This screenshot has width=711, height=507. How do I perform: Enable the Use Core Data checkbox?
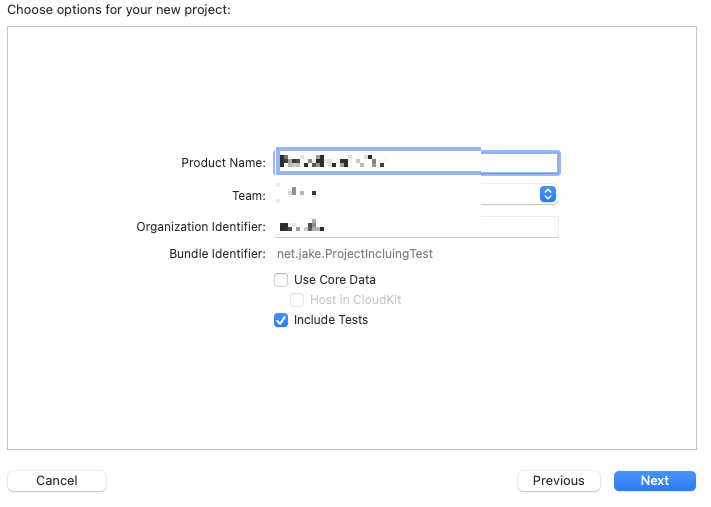(x=281, y=280)
